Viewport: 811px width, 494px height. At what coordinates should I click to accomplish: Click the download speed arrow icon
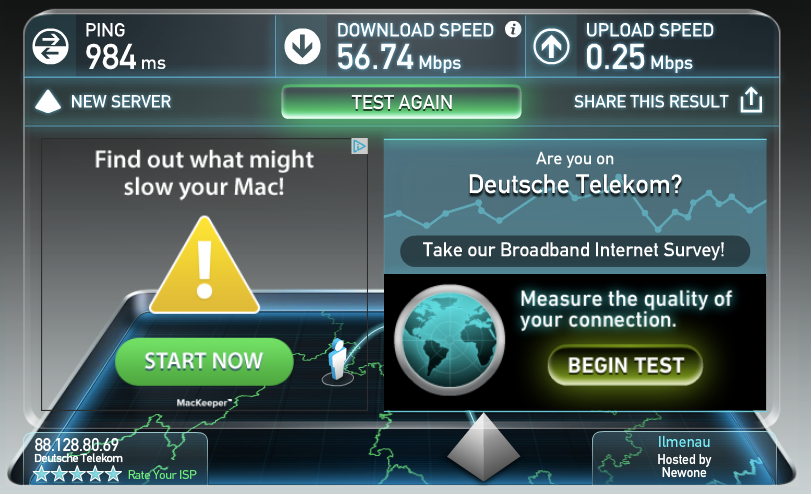302,47
